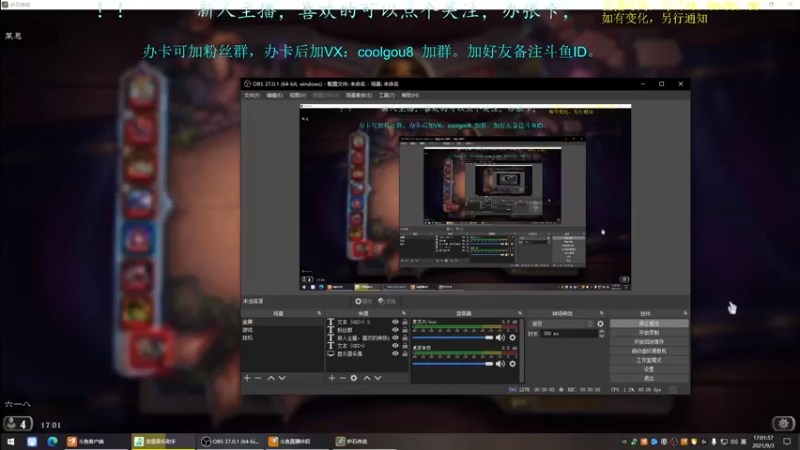
Task: Select the 游戏 scene
Action: (x=283, y=330)
